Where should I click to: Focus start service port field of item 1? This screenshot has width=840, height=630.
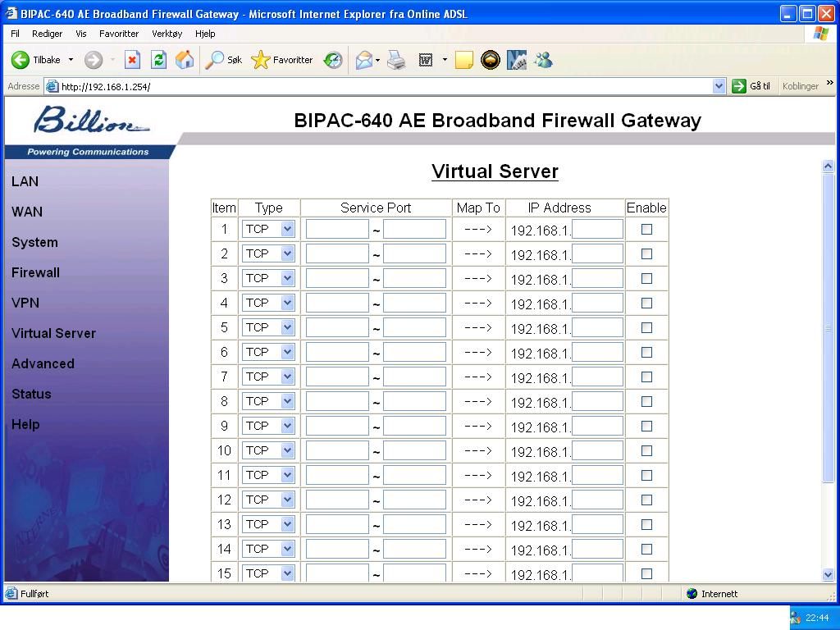[x=337, y=230]
